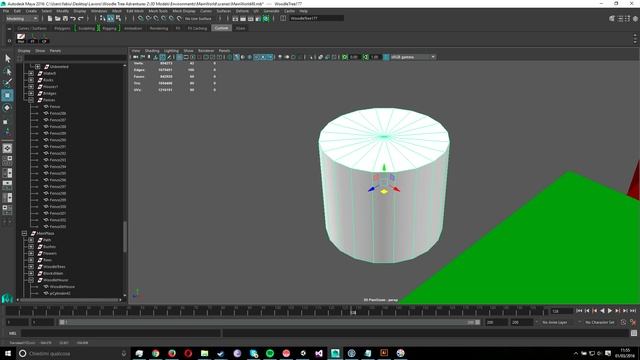This screenshot has width=640, height=360.
Task: Switch to the Polygons shelf tab
Action: point(62,28)
